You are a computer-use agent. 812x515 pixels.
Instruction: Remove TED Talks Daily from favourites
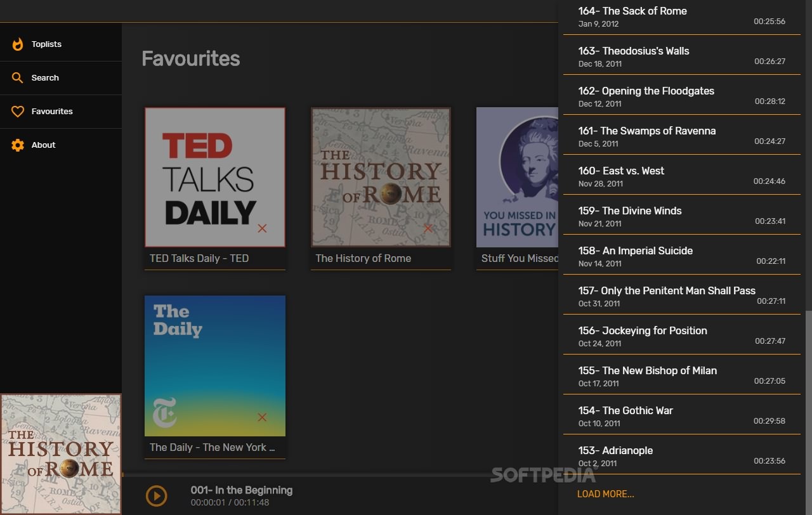coord(262,228)
